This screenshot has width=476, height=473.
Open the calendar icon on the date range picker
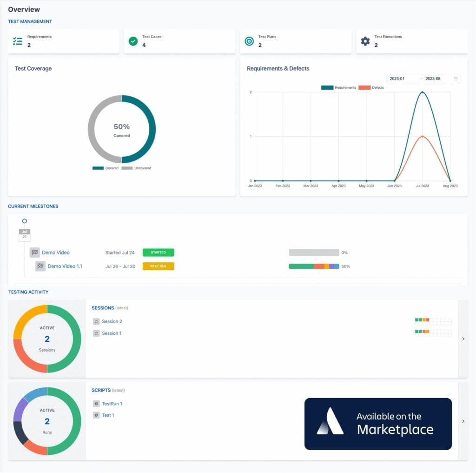pyautogui.click(x=456, y=78)
